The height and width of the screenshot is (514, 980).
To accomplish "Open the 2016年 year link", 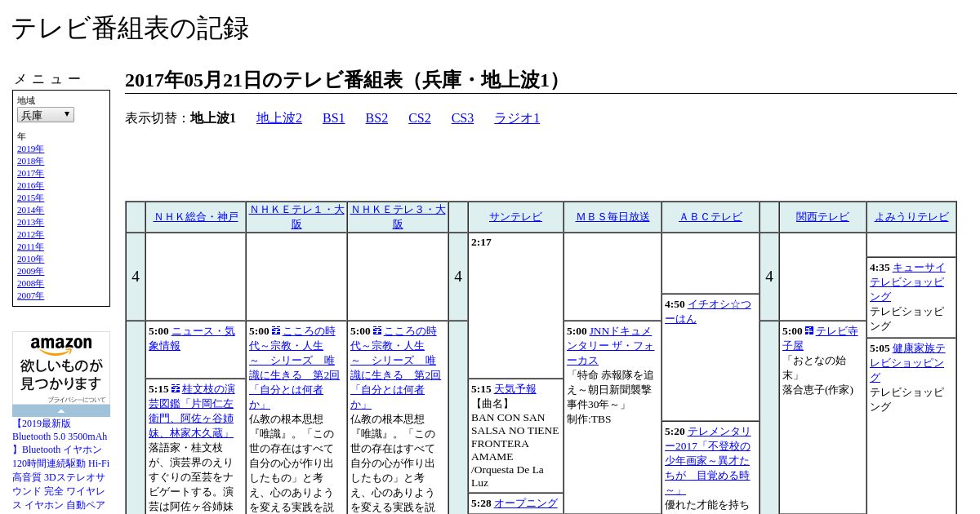I will pyautogui.click(x=30, y=186).
